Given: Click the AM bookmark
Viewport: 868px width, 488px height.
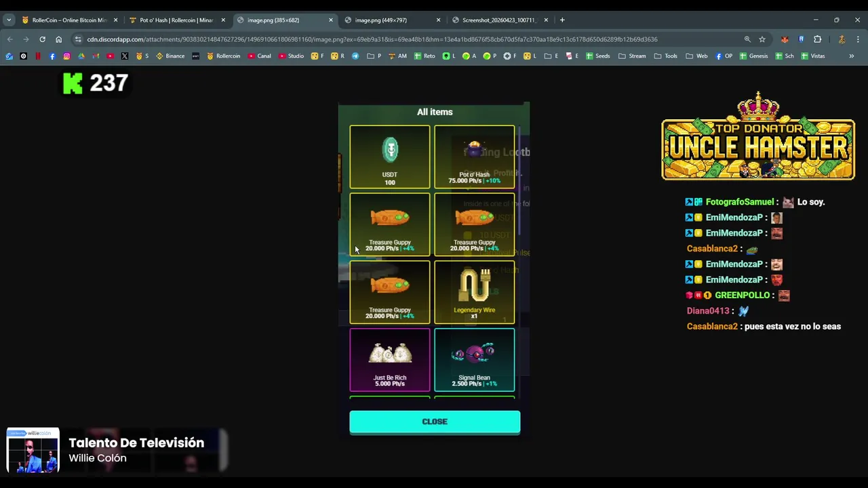Looking at the screenshot, I should pyautogui.click(x=397, y=56).
